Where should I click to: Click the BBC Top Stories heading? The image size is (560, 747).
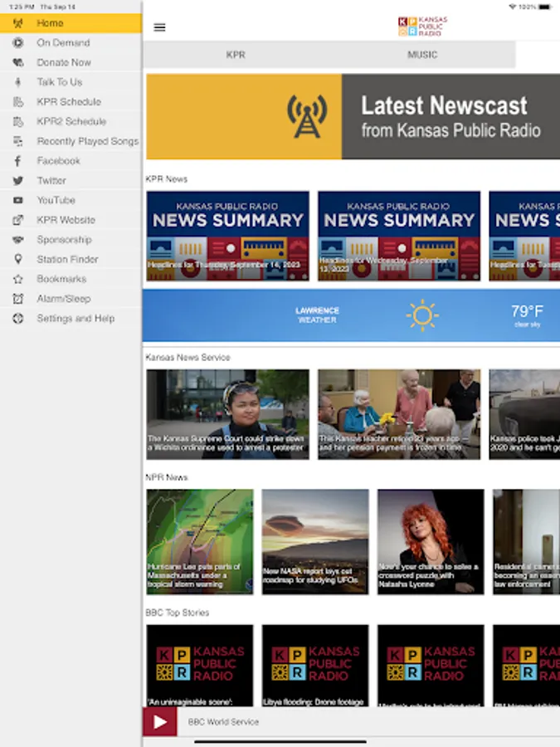click(178, 613)
